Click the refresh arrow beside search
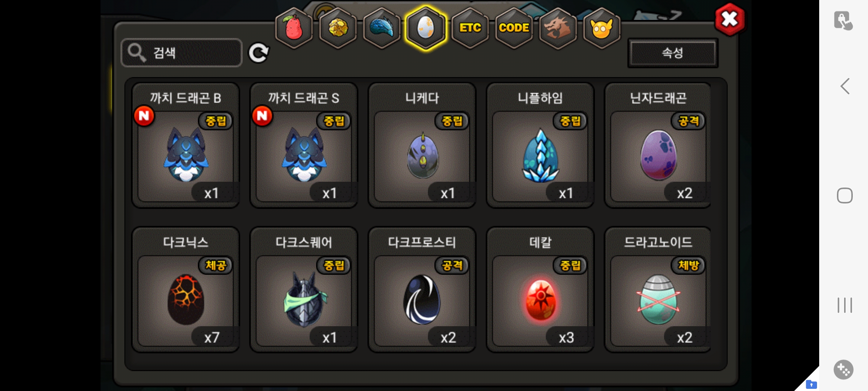This screenshot has width=868, height=391. [259, 53]
